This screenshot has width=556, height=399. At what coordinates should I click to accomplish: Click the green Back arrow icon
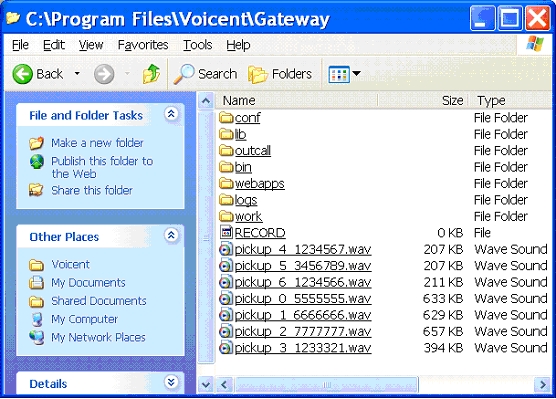[22, 74]
